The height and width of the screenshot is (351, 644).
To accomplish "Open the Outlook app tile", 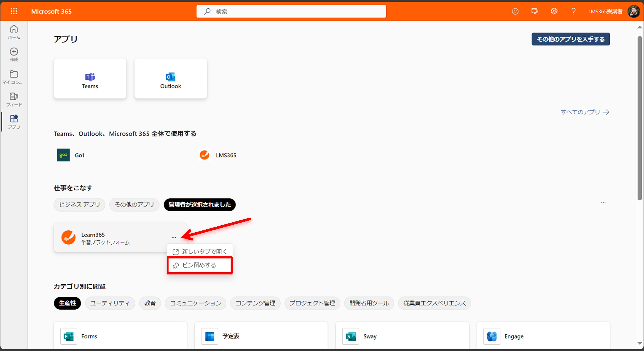I will [171, 78].
